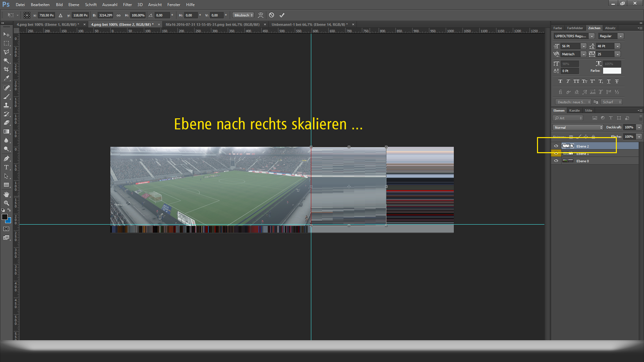Select the Eraser tool
The width and height of the screenshot is (644, 362).
(6, 123)
